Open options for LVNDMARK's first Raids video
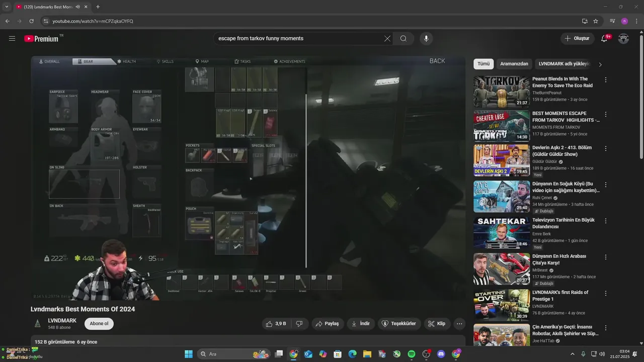Screen dimensions: 644x362 pyautogui.click(x=606, y=294)
